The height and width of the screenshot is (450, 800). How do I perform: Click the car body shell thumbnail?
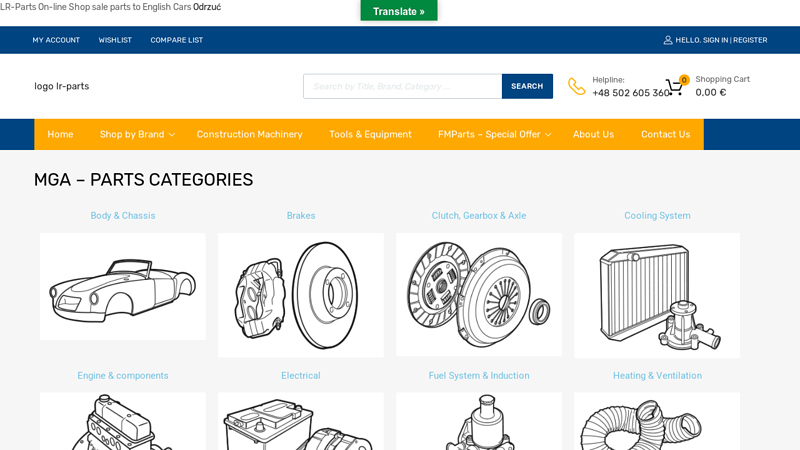click(x=122, y=287)
